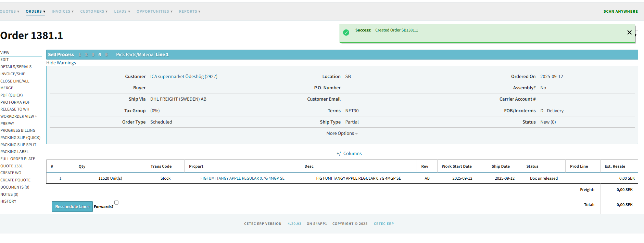Open ICA supermarket Ödeshög customer link
Screen dimensions: 644x243
click(184, 77)
